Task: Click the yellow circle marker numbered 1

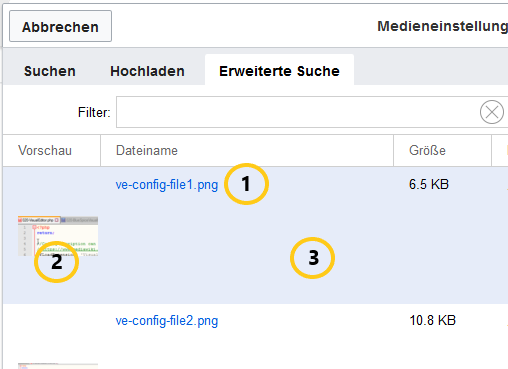Action: click(246, 184)
